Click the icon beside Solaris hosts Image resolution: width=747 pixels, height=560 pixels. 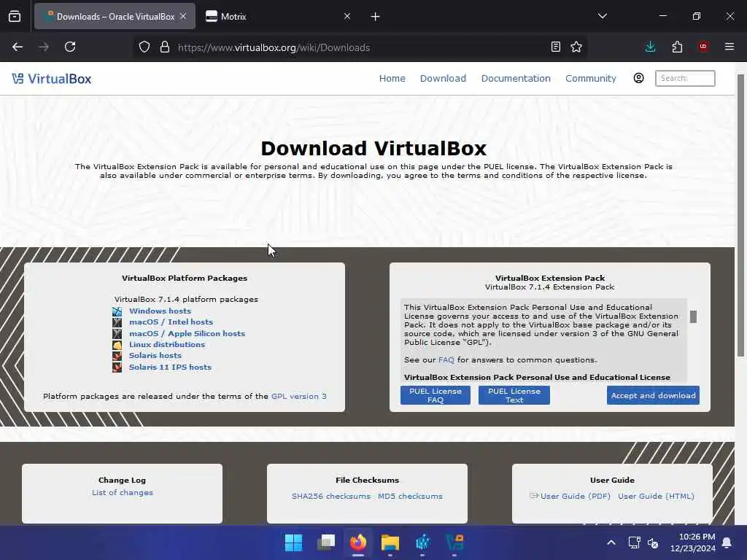117,356
